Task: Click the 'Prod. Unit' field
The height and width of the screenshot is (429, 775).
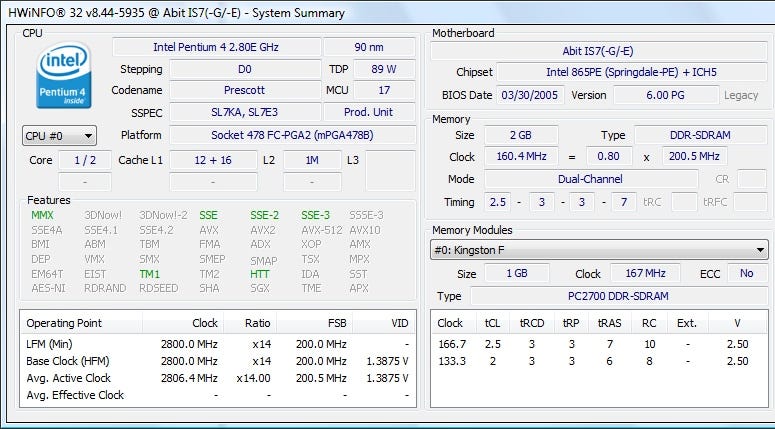Action: pyautogui.click(x=369, y=112)
